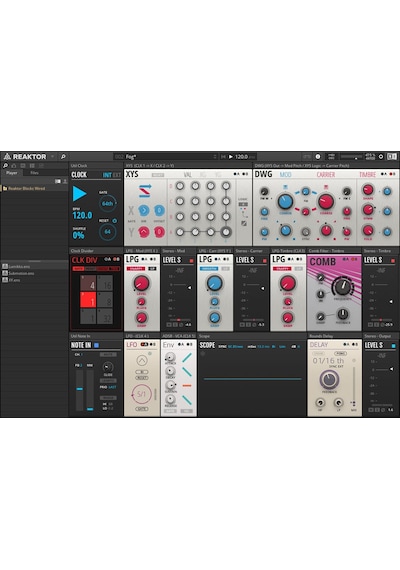This screenshot has width=400, height=570.
Task: Click the CLK DIV cell labeled 4
Action: click(88, 283)
